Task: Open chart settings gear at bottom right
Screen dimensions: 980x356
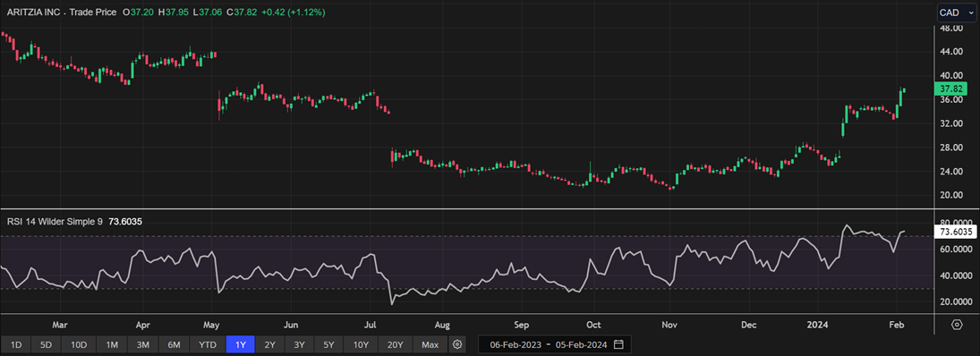Action: 957,325
